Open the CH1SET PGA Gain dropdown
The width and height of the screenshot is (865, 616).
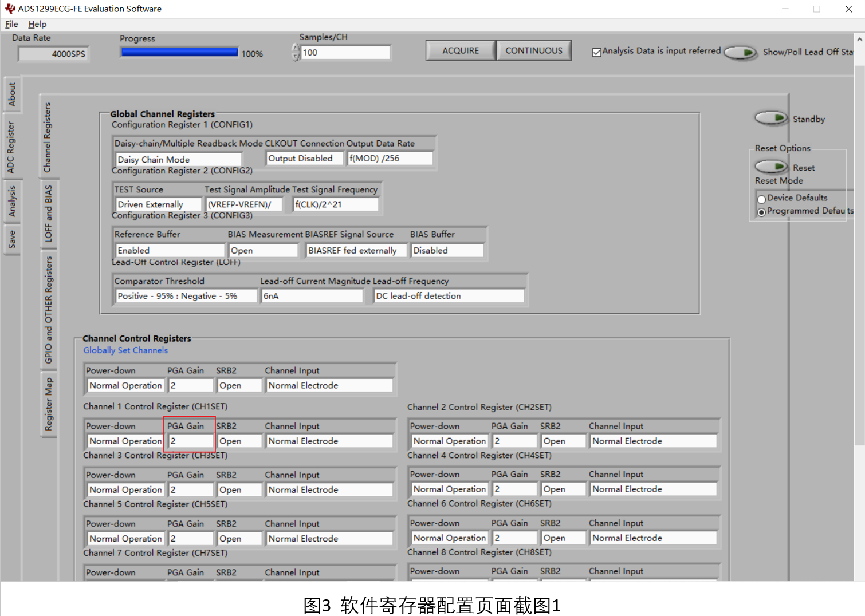click(191, 441)
